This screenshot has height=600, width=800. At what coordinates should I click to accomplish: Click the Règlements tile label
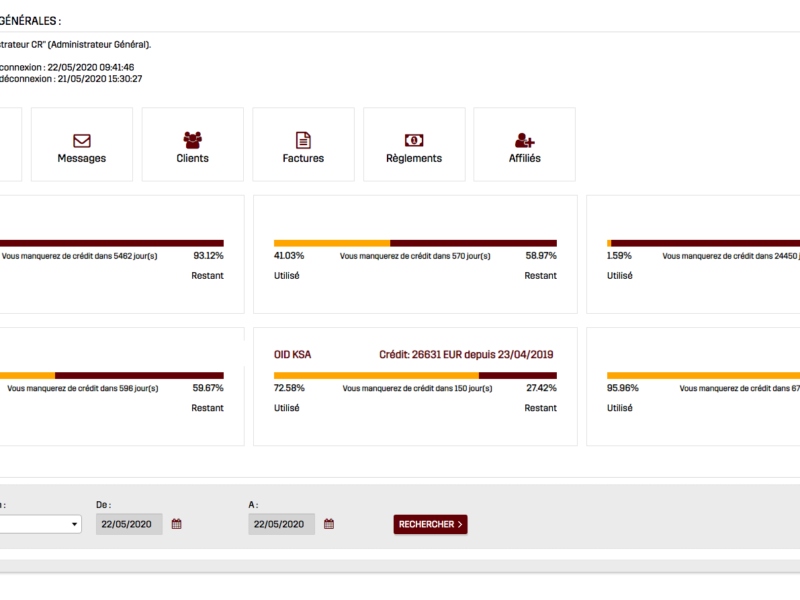coord(414,158)
